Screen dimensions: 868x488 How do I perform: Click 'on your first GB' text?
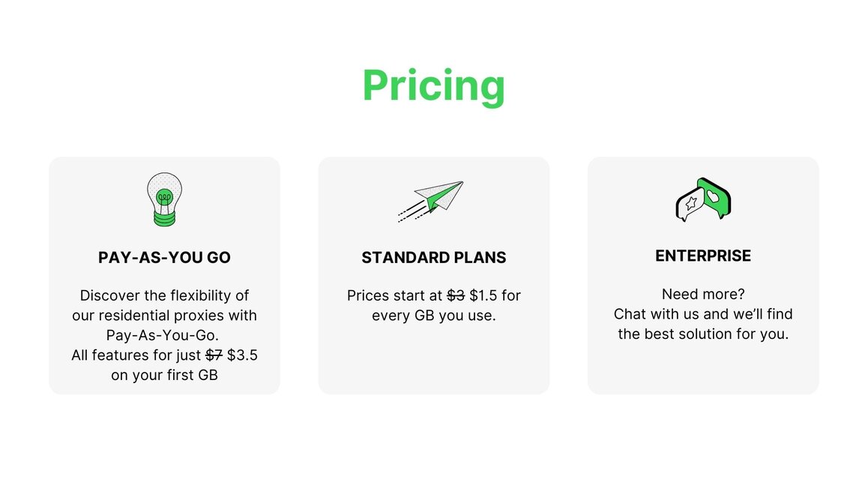[x=164, y=375]
